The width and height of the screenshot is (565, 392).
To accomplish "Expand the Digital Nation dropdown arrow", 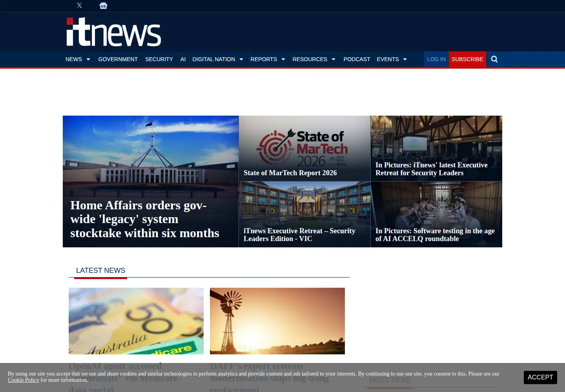I will (241, 60).
